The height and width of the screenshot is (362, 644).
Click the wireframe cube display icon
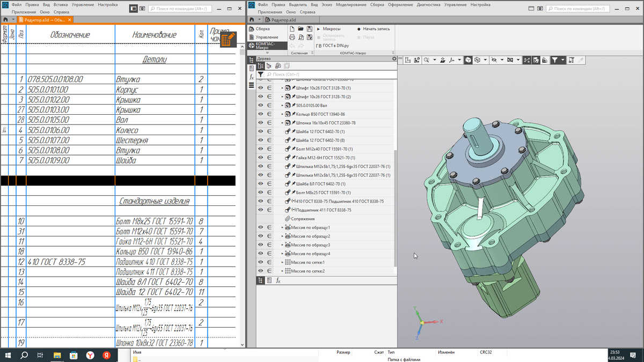pos(477,60)
